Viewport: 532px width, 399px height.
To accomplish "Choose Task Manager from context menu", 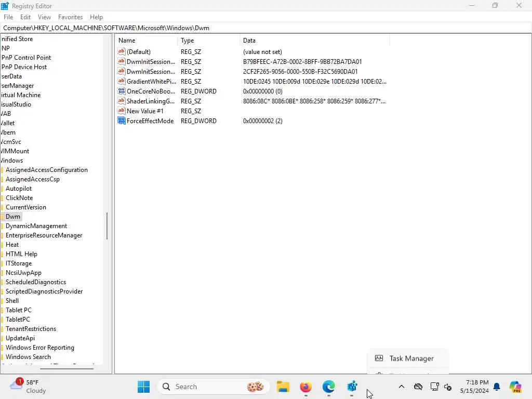I will click(408, 358).
